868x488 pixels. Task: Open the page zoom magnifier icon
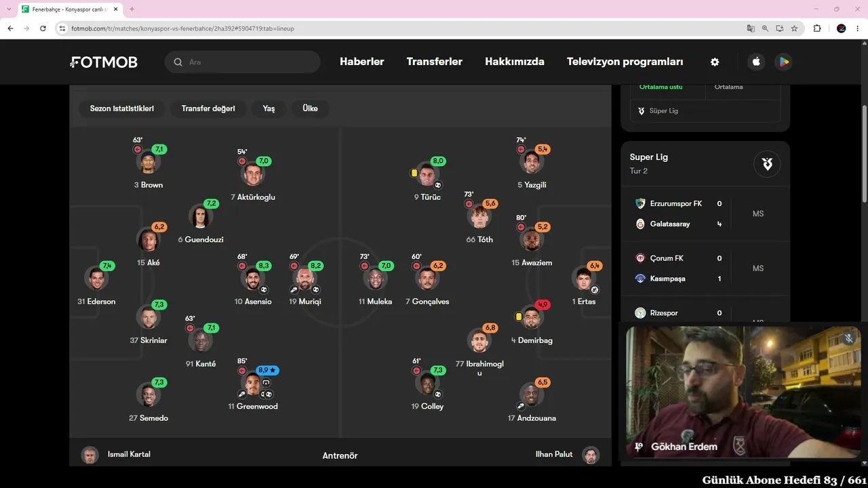(x=765, y=28)
